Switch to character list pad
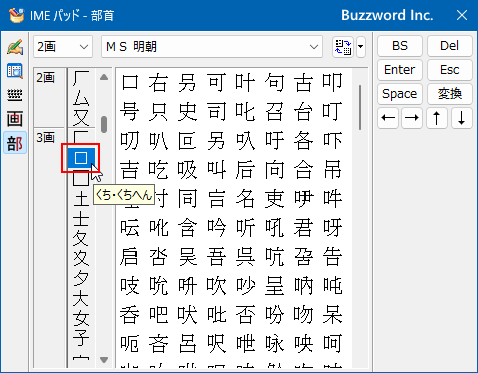The height and width of the screenshot is (373, 478). point(15,71)
